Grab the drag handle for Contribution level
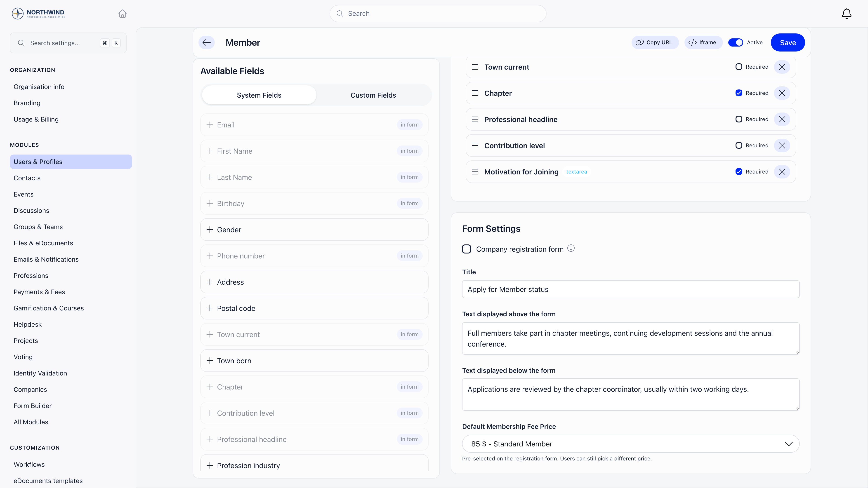The height and width of the screenshot is (488, 868). pyautogui.click(x=475, y=145)
